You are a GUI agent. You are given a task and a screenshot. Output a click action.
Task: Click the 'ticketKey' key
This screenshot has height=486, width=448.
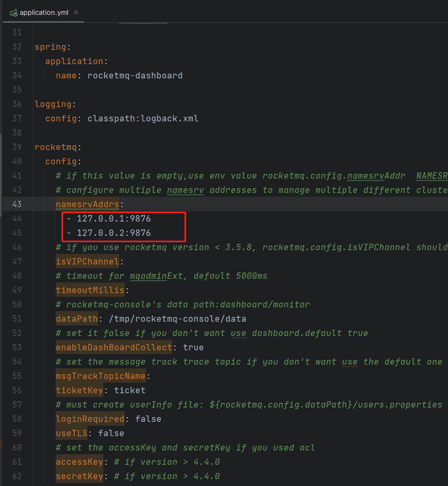(x=80, y=390)
